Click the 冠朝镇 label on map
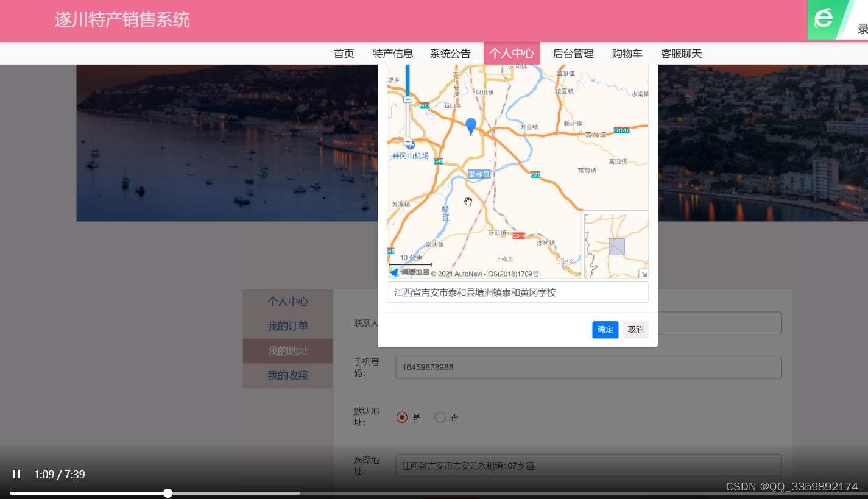This screenshot has width=868, height=499. 498,232
